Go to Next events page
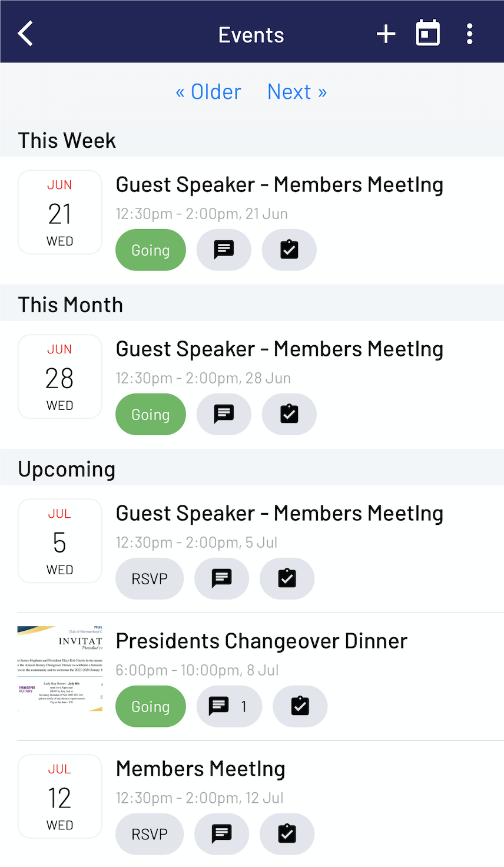 coord(297,92)
